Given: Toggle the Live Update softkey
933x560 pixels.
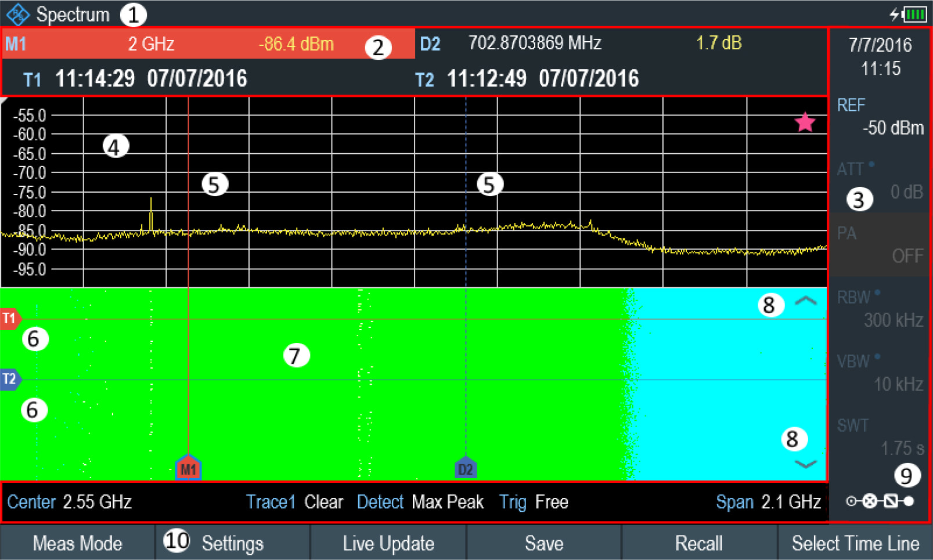Looking at the screenshot, I should pos(388,543).
